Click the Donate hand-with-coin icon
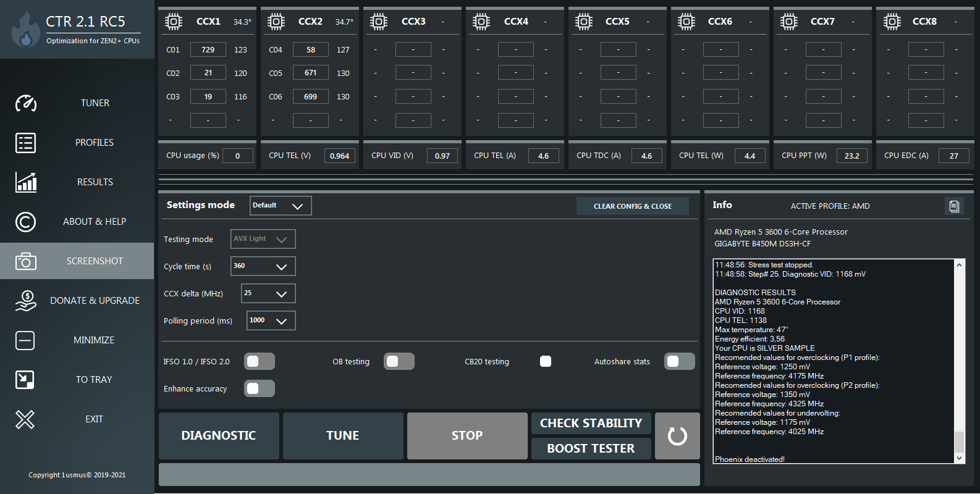The height and width of the screenshot is (494, 980). 25,301
